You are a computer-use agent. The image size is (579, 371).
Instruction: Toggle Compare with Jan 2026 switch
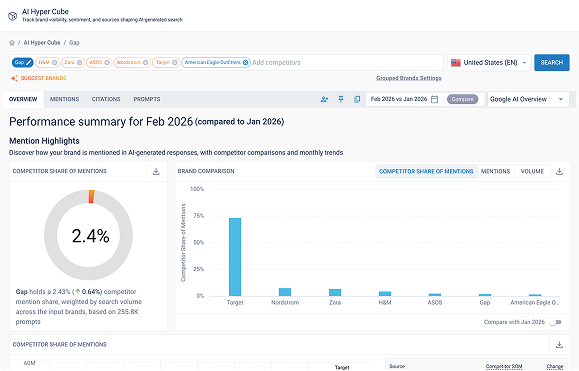555,322
